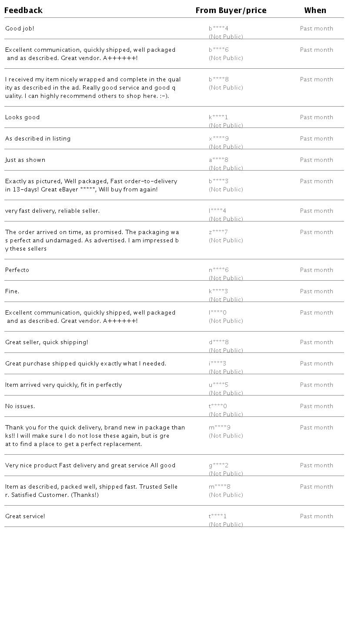Image resolution: width=348 pixels, height=644 pixels.
Task: Click the When column header
Action: [x=315, y=10]
